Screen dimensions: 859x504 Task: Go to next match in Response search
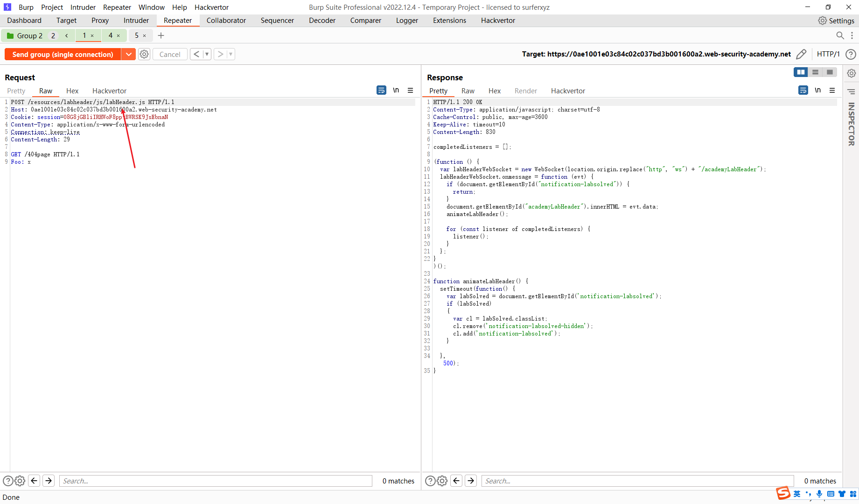(x=471, y=481)
